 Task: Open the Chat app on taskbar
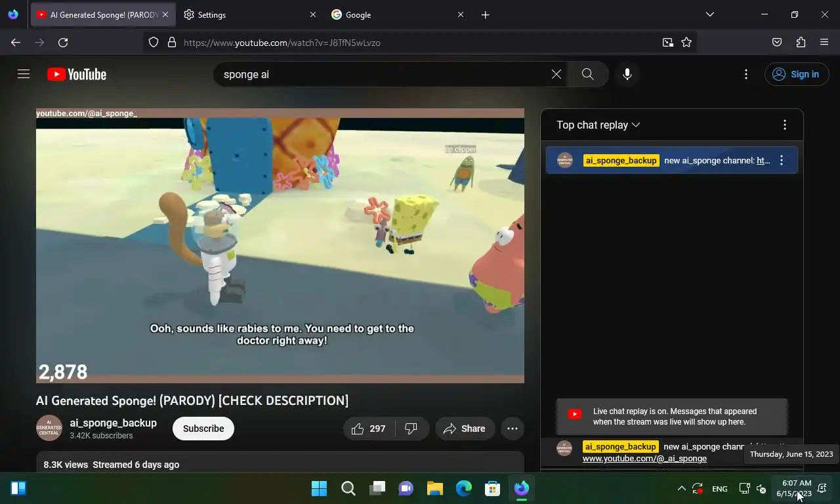pos(406,488)
